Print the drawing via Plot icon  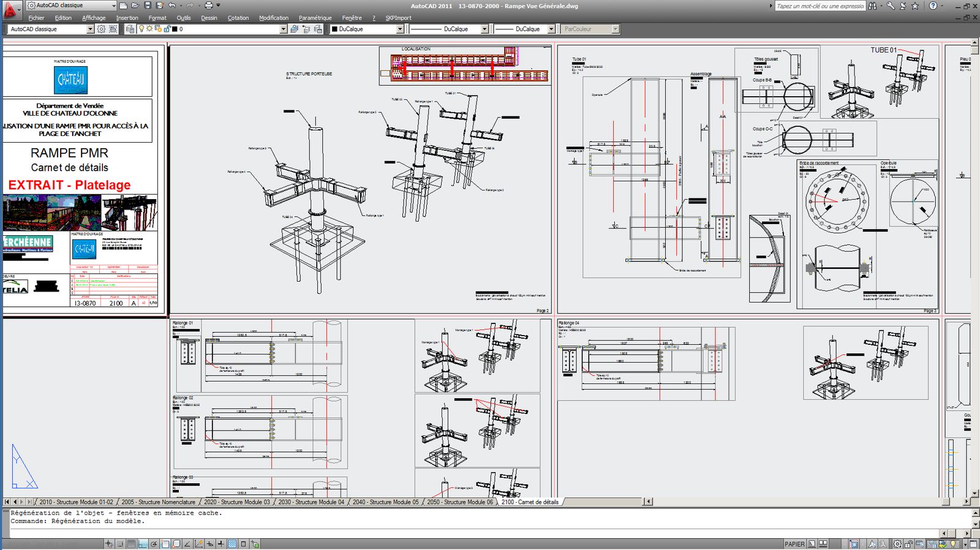point(208,6)
